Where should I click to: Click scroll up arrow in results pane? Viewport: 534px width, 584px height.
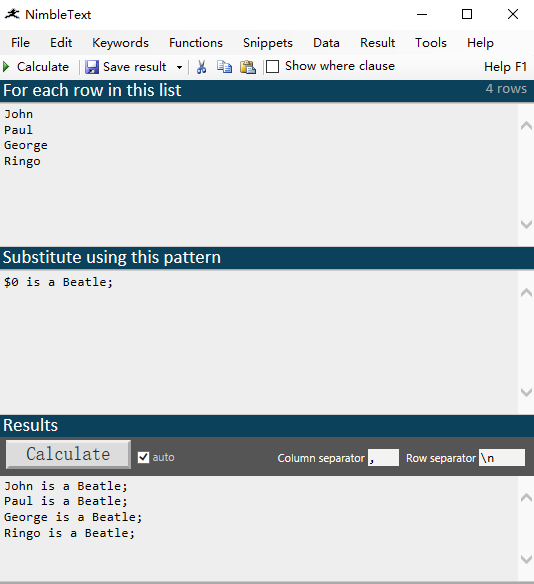coord(526,498)
